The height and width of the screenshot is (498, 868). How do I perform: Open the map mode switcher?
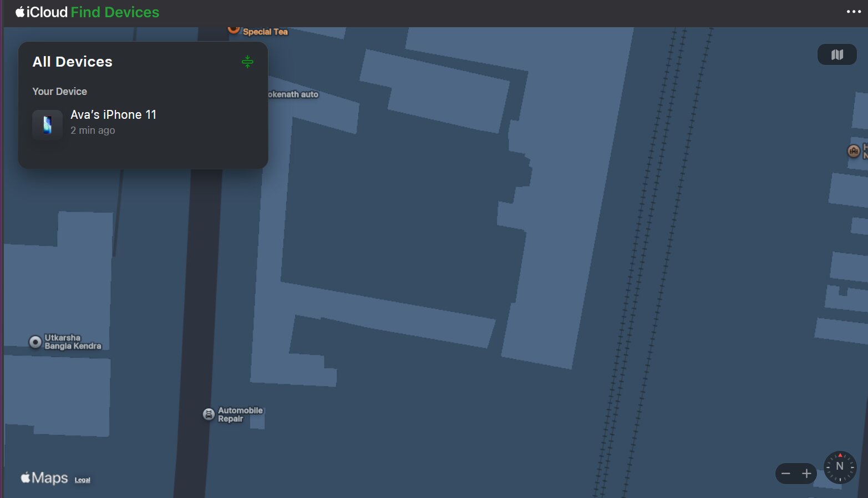pos(837,54)
